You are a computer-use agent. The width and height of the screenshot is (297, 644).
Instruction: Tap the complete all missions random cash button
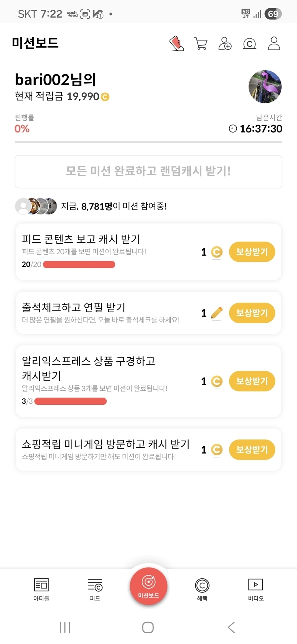pos(148,172)
